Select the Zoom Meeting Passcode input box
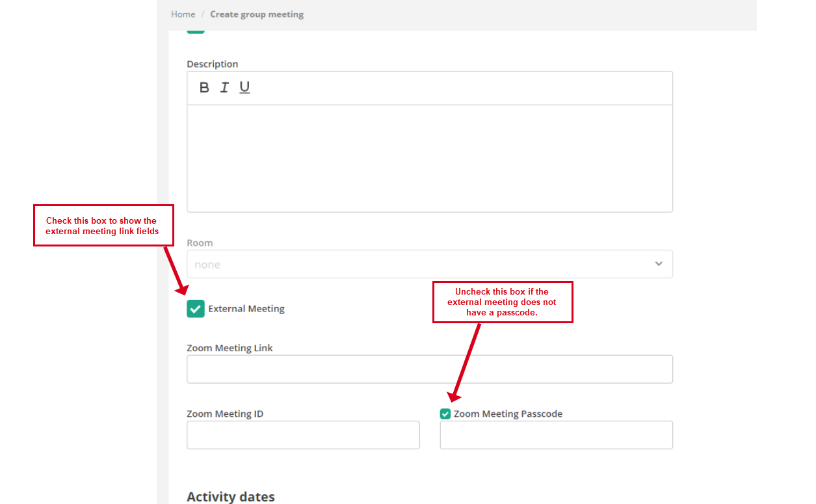 point(556,435)
